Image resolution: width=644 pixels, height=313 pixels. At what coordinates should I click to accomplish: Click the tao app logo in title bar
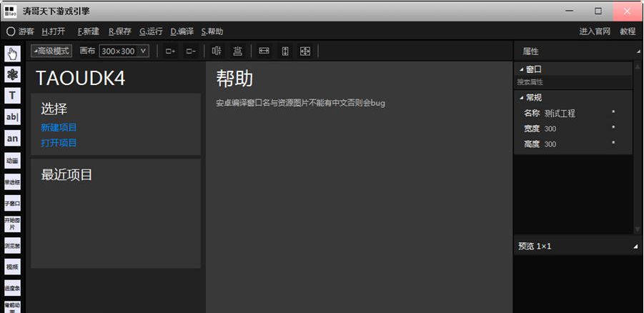point(11,11)
